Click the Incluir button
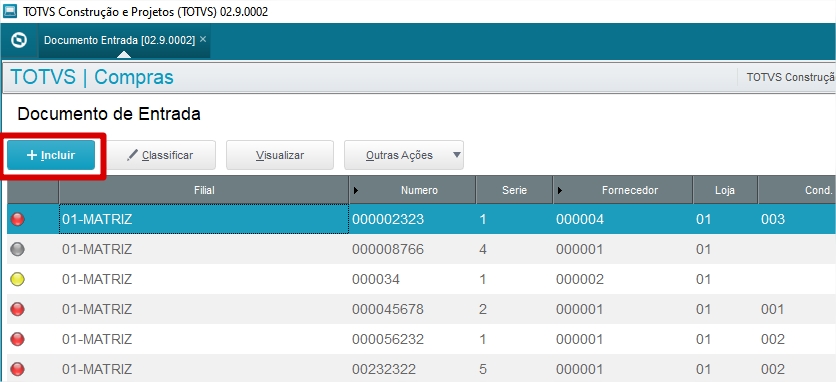Screen dimensions: 836x382 (x=51, y=155)
